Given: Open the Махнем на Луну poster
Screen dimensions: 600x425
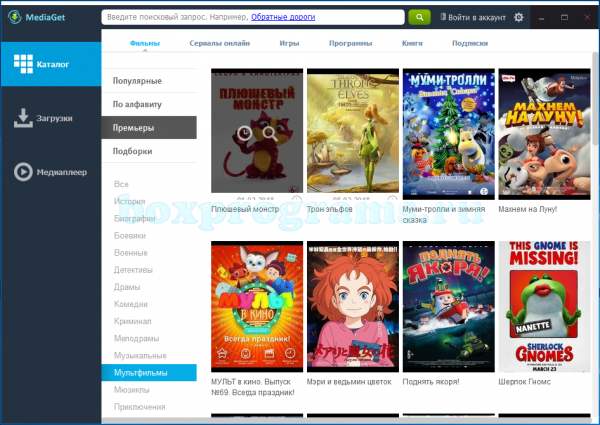Looking at the screenshot, I should click(x=544, y=134).
